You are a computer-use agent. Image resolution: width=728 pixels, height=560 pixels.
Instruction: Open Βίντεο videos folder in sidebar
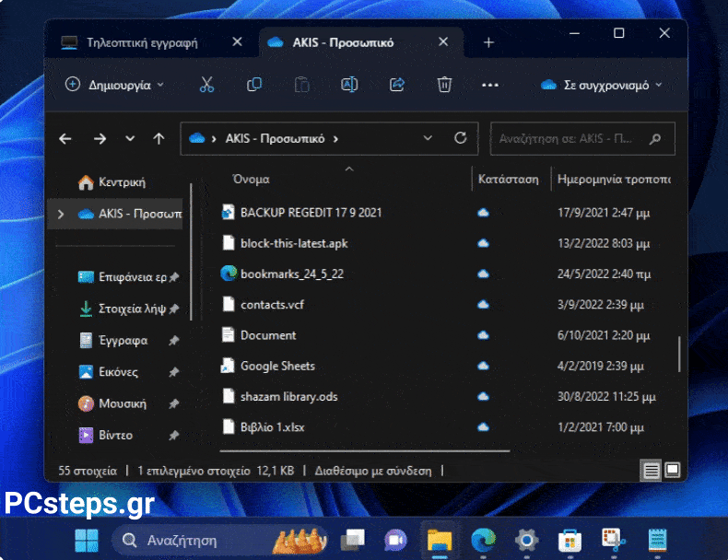pyautogui.click(x=106, y=435)
